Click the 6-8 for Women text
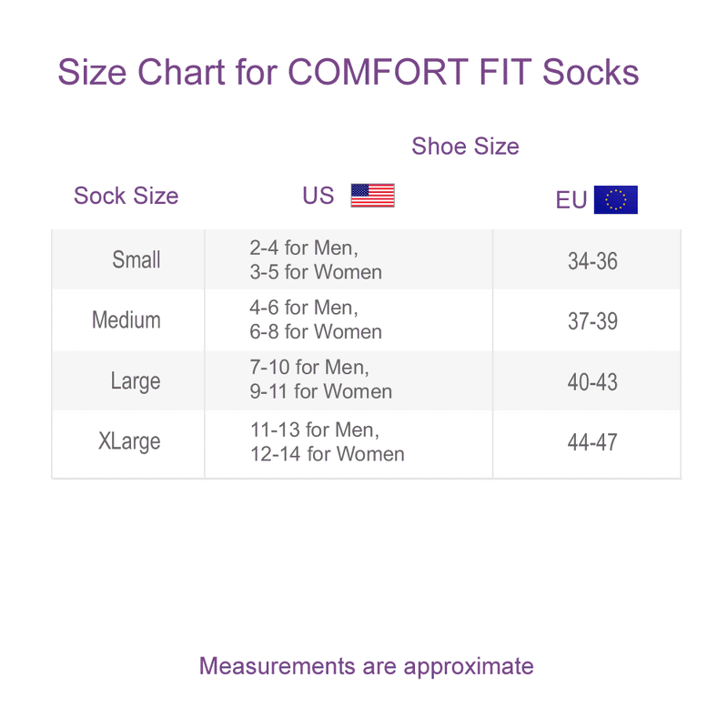This screenshot has height=728, width=728. (316, 332)
